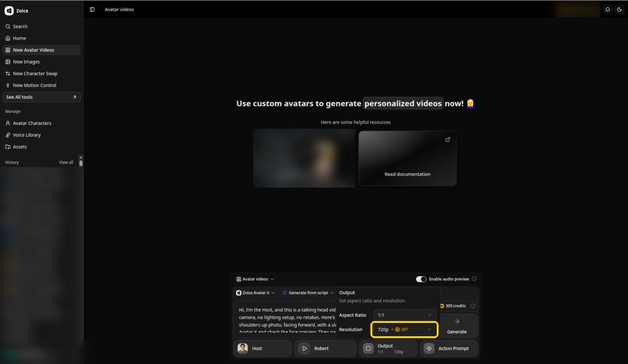The height and width of the screenshot is (364, 628).
Task: Open Search in the sidebar
Action: click(42, 26)
